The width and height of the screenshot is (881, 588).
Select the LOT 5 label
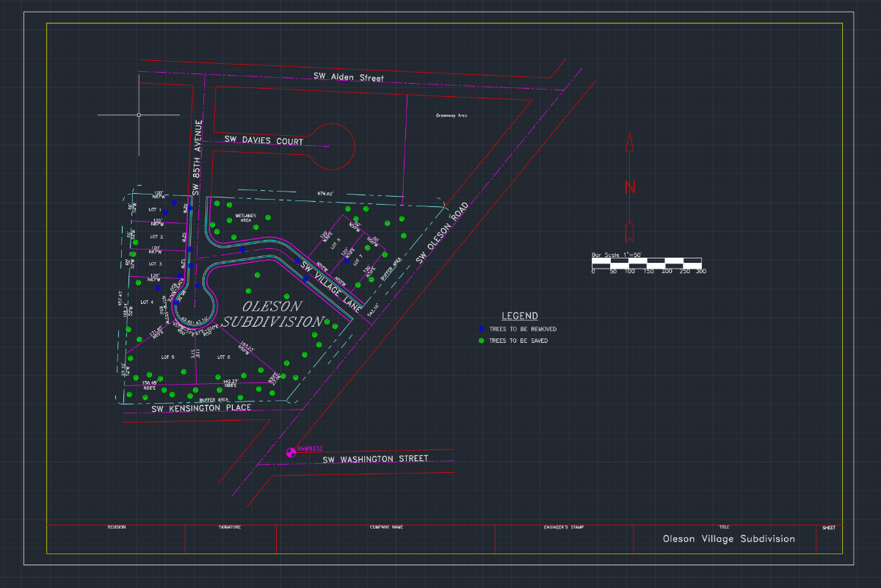pos(167,357)
